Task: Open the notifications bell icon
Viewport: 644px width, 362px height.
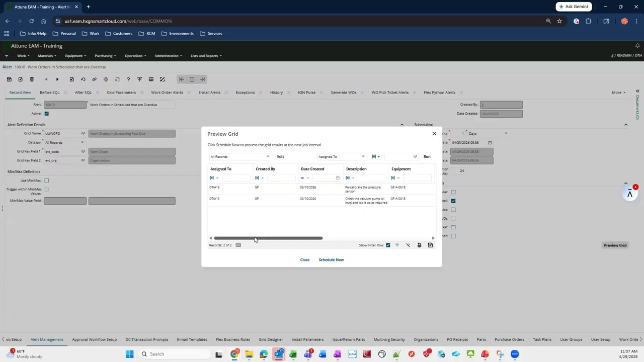Action: (637, 46)
